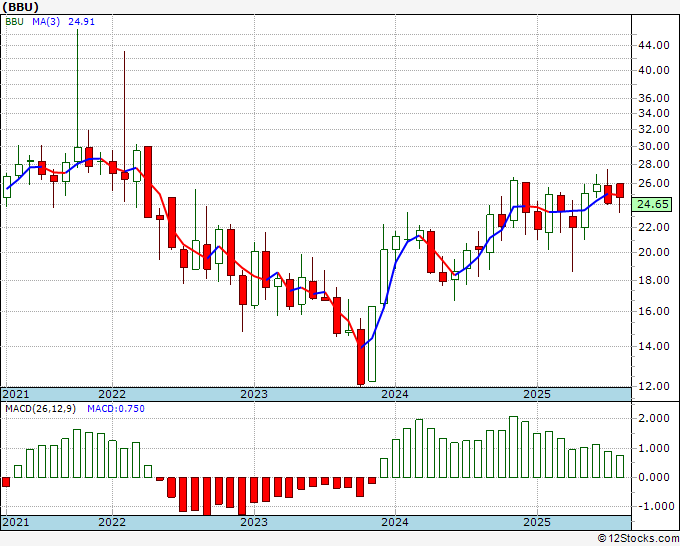Screen dimensions: 680x546
Task: Click the 26.00 price axis label
Action: click(x=654, y=183)
